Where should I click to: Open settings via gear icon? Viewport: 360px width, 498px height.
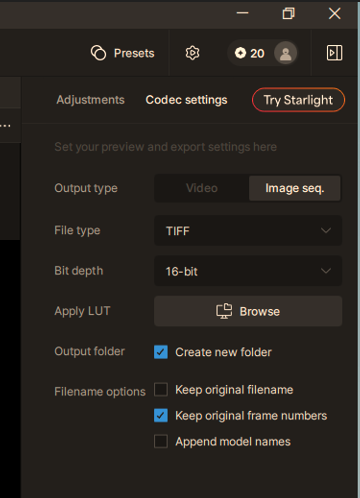tap(192, 53)
